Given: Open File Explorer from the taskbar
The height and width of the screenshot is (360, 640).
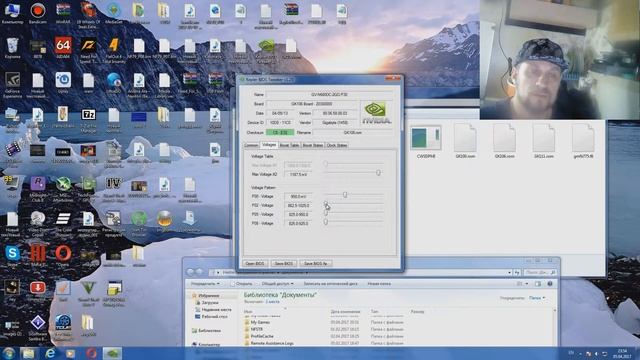Looking at the screenshot, I should 28,353.
